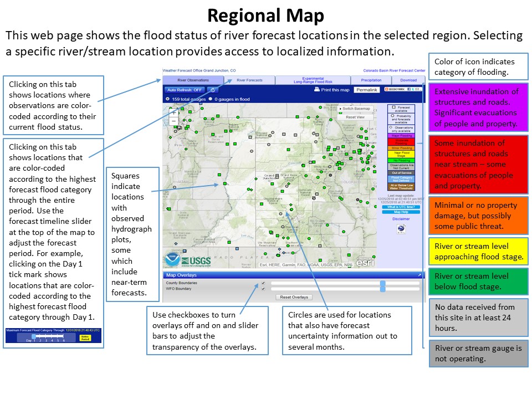Screen dimensions: 532x399
Task: Click the Forecast available legend entry
Action: (x=401, y=109)
